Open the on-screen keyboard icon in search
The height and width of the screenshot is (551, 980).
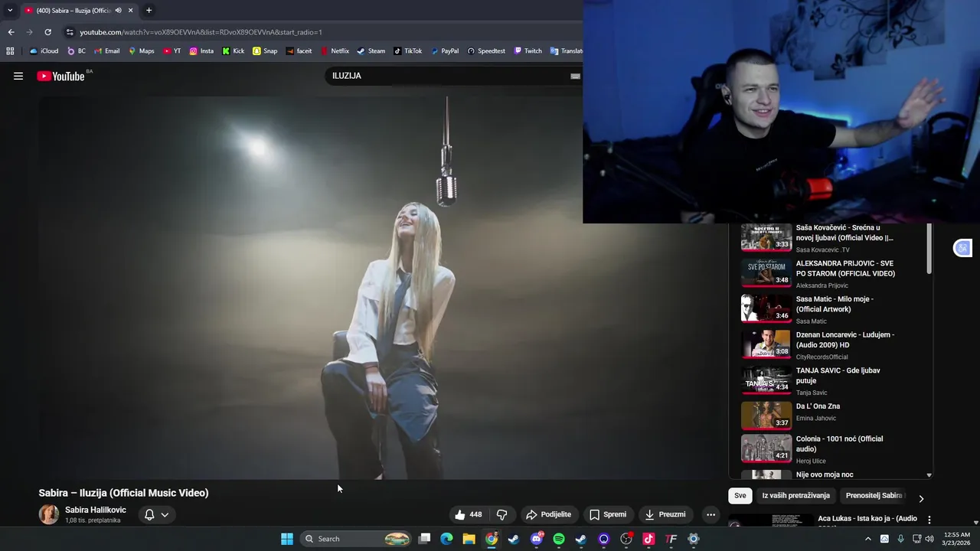(575, 76)
